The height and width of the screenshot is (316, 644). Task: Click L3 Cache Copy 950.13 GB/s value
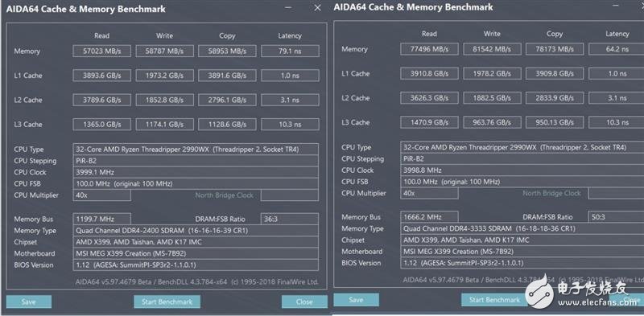(555, 122)
